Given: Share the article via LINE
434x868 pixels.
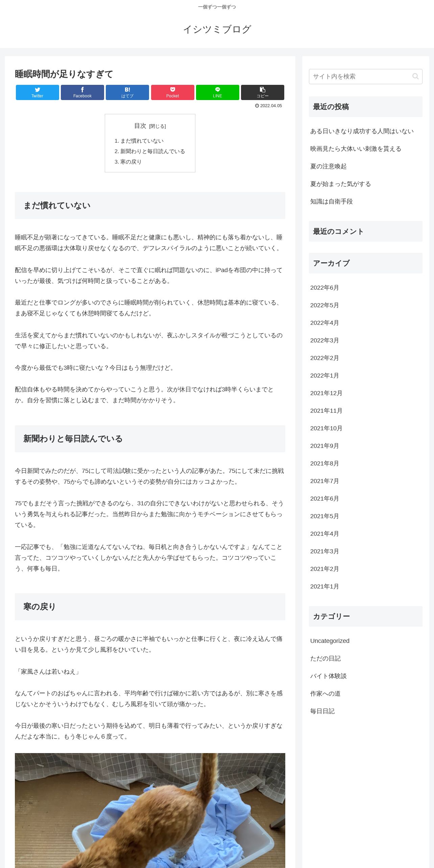Looking at the screenshot, I should tap(218, 92).
